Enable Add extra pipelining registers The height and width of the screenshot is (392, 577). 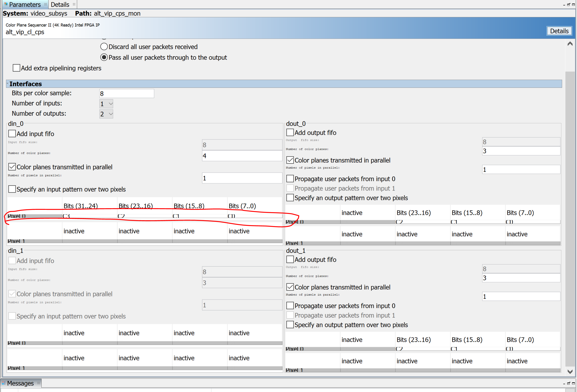[16, 68]
